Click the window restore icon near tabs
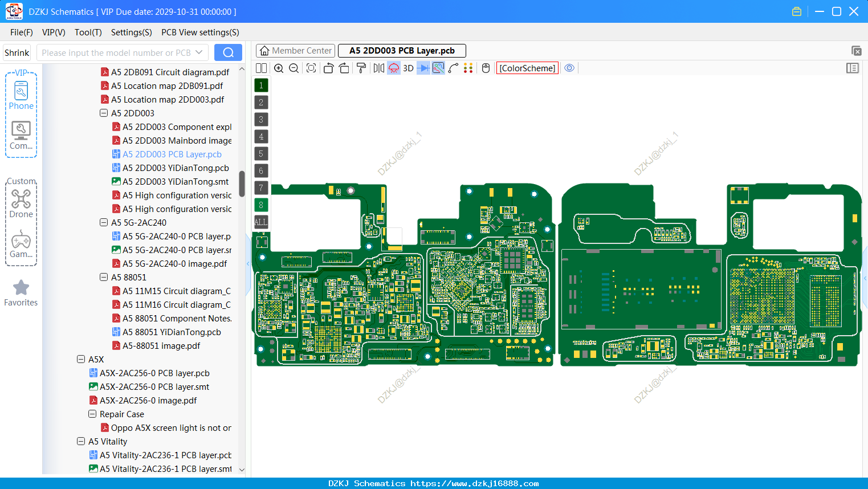This screenshot has width=868, height=489. pyautogui.click(x=856, y=51)
